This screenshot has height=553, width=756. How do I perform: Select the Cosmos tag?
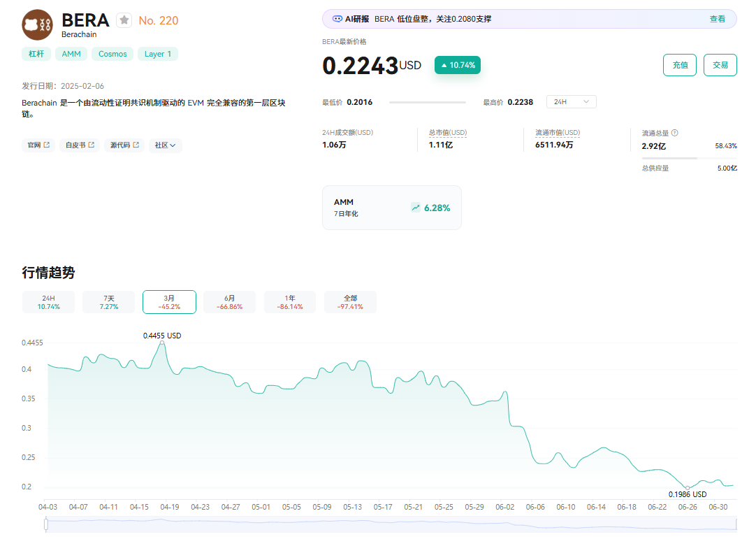coord(112,54)
